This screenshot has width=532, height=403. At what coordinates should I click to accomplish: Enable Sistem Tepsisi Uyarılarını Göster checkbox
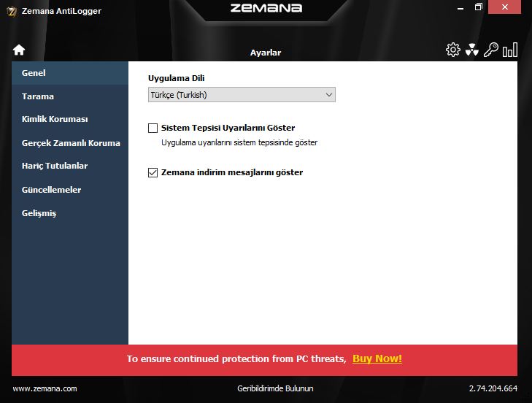click(x=153, y=128)
